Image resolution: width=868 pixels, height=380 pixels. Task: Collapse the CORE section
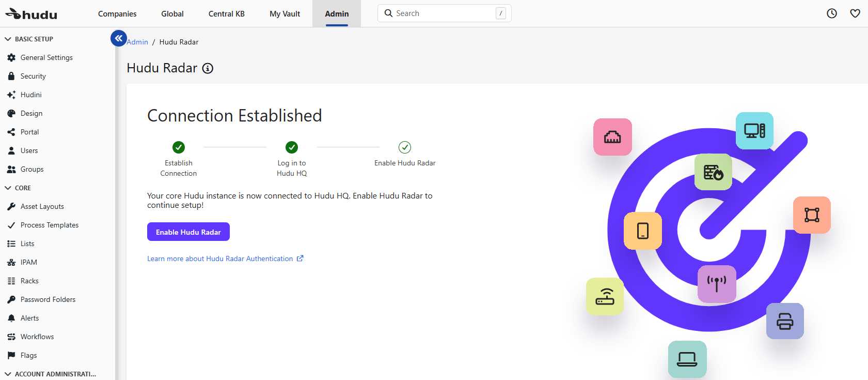8,188
